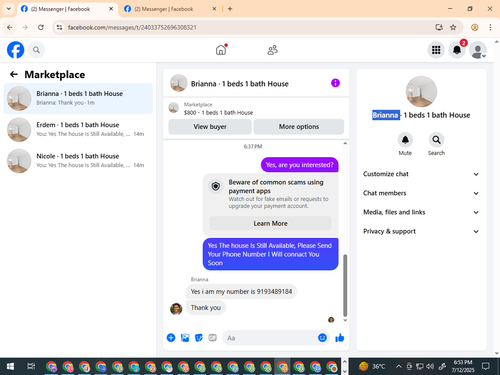
Task: Open the Facebook menu grid icon
Action: pyautogui.click(x=436, y=50)
